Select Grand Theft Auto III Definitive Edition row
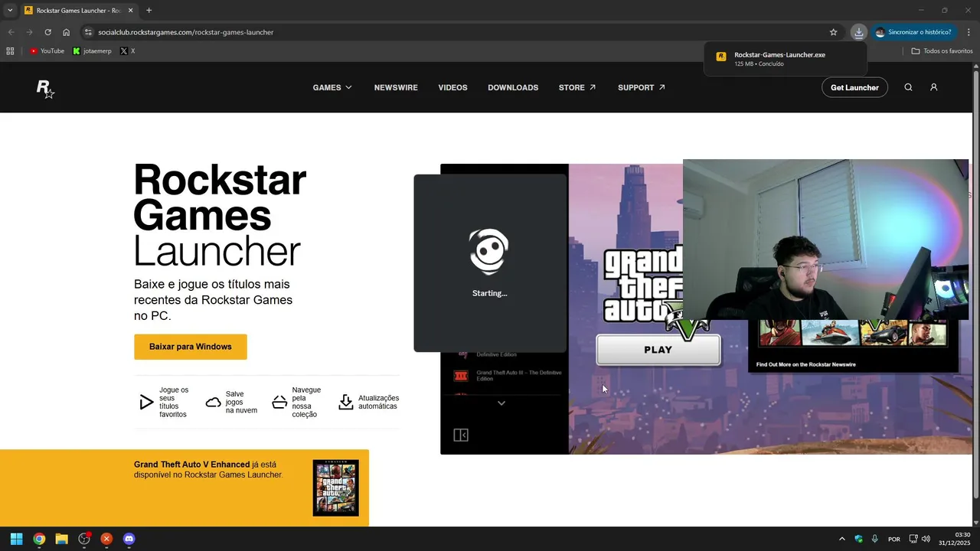Viewport: 980px width, 551px height. [508, 376]
